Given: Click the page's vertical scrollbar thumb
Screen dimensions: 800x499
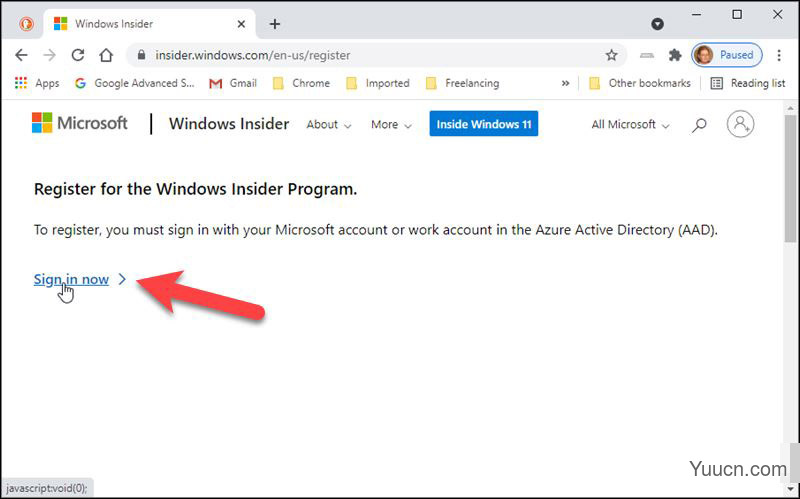Looking at the screenshot, I should click(x=790, y=179).
